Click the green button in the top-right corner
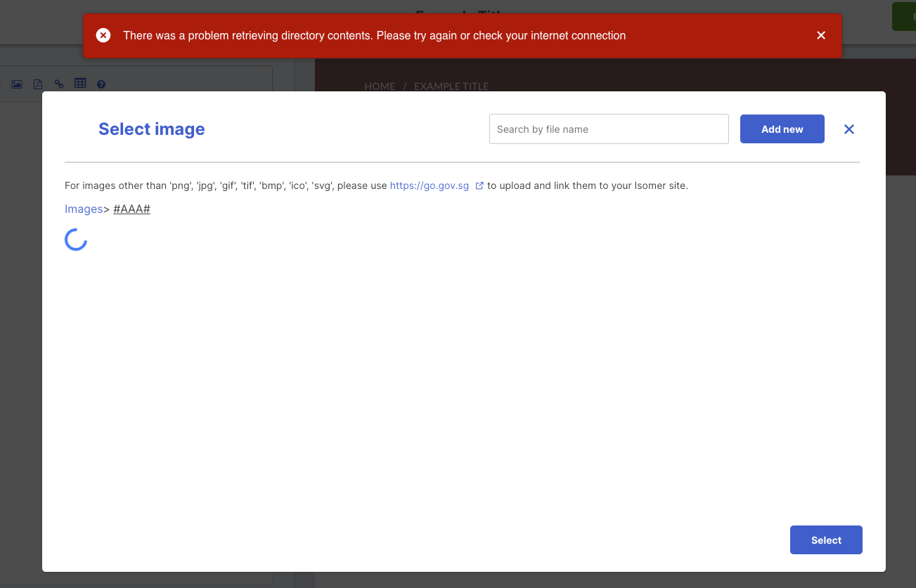Image resolution: width=916 pixels, height=588 pixels. [907, 15]
